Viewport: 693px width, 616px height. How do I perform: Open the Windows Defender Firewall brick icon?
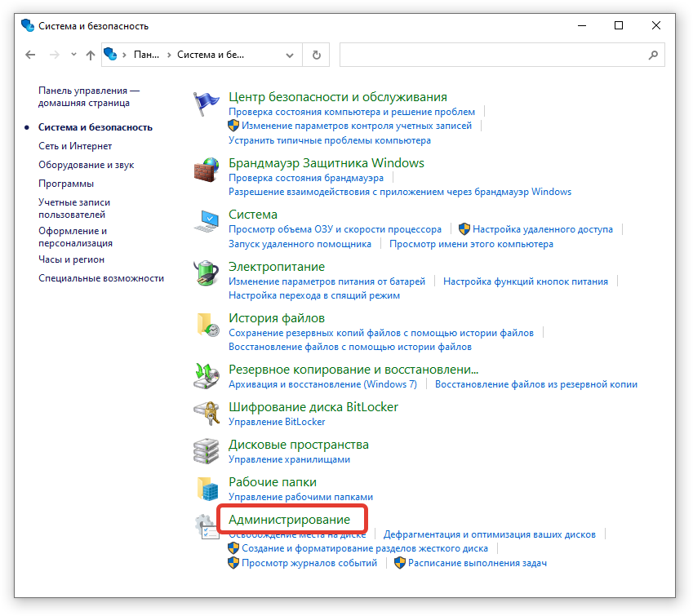(205, 170)
